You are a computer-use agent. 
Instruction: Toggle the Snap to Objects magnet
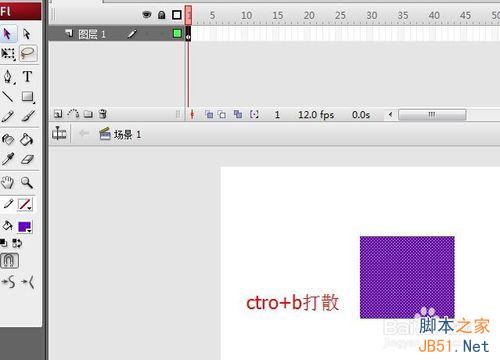[9, 261]
